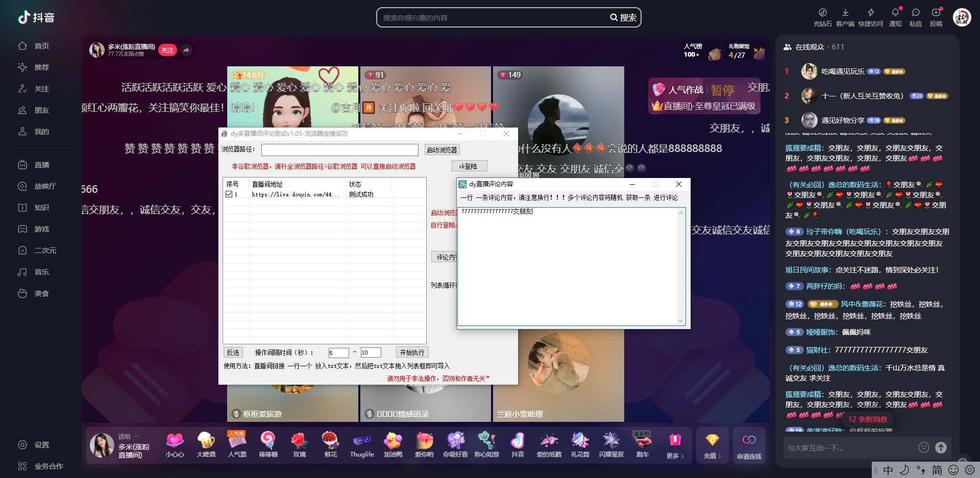
Task: Click the send comment arrow button
Action: [x=941, y=447]
